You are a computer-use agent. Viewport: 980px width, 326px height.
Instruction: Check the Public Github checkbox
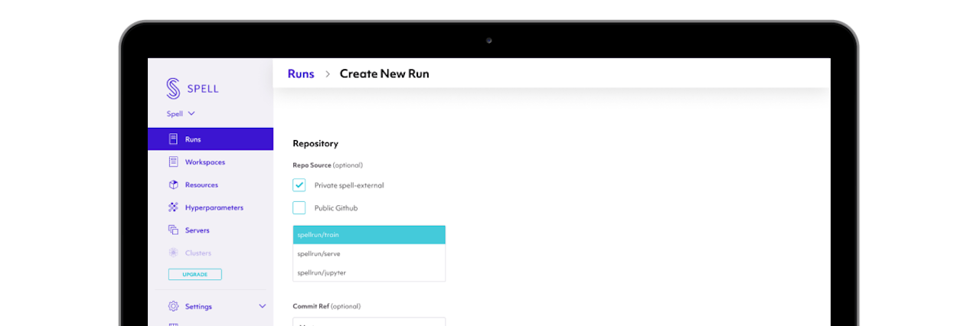click(x=299, y=207)
